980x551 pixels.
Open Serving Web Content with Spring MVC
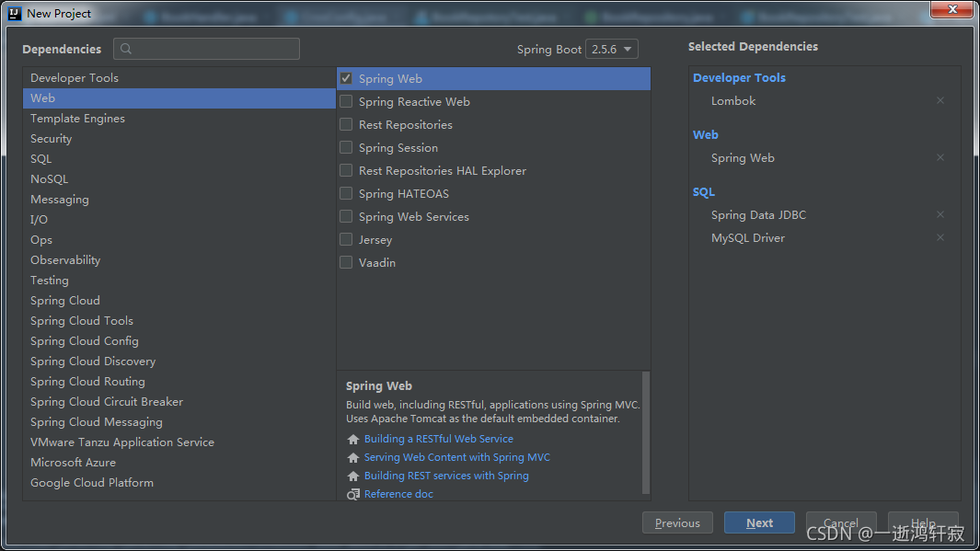coord(457,457)
